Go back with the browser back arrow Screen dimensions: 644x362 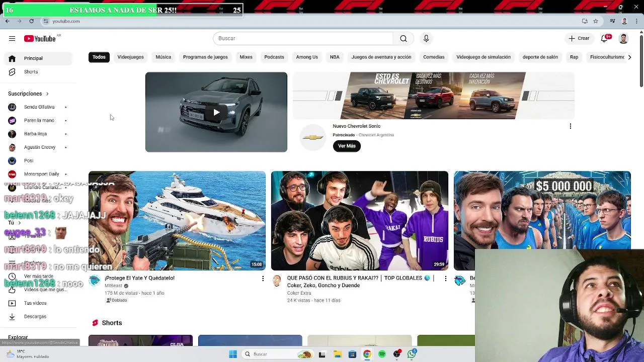coord(7,21)
